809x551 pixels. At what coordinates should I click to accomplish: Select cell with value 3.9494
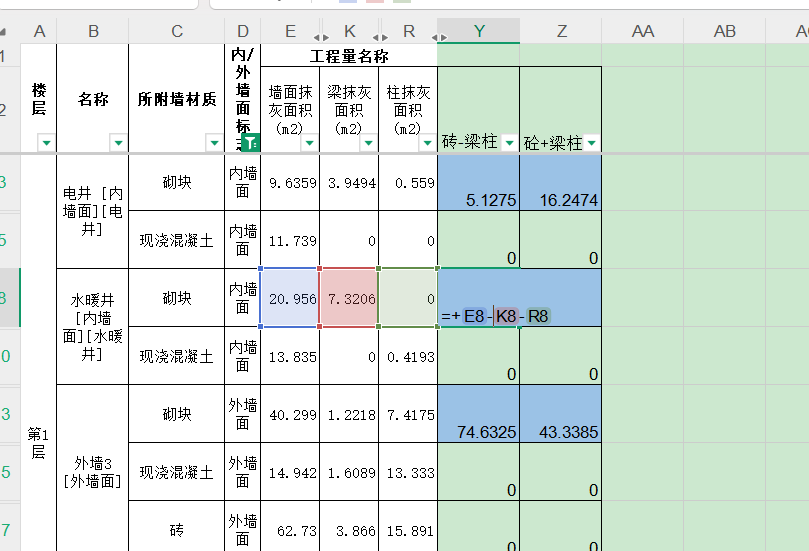[x=349, y=183]
